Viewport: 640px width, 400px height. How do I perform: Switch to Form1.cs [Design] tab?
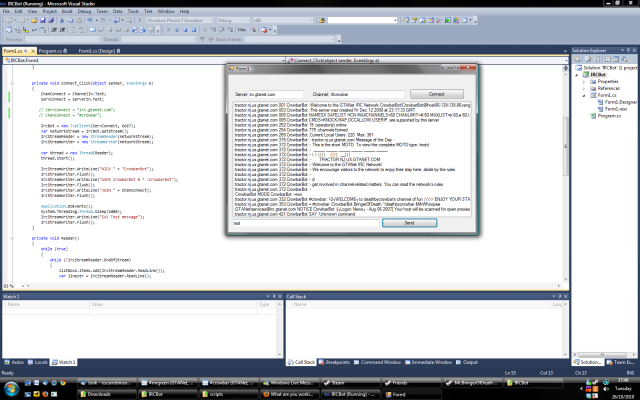(x=99, y=51)
